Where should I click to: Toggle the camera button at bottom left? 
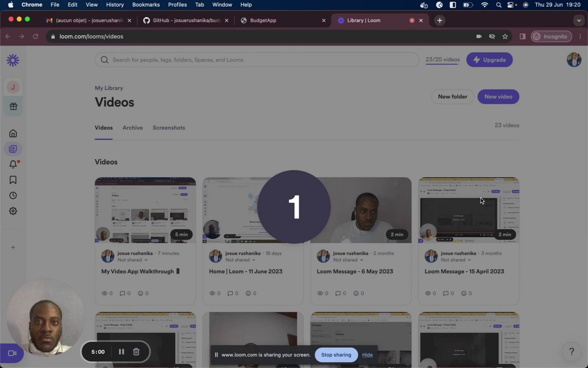[12, 353]
